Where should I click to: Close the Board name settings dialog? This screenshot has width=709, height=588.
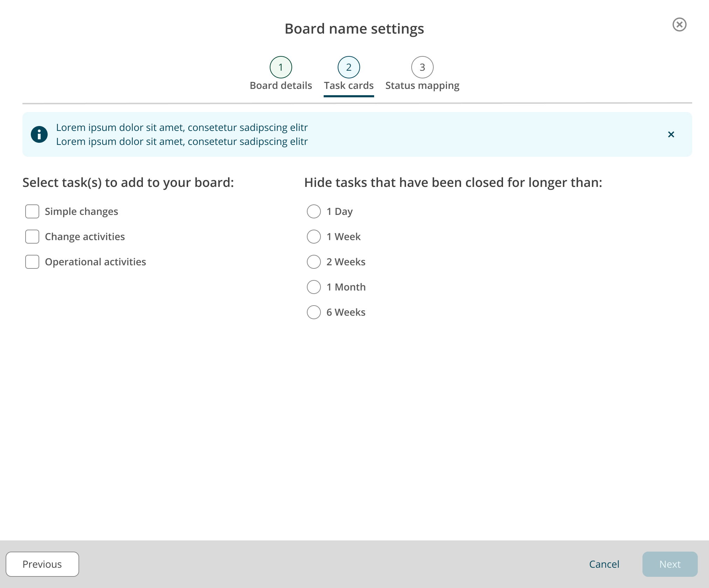click(x=680, y=24)
